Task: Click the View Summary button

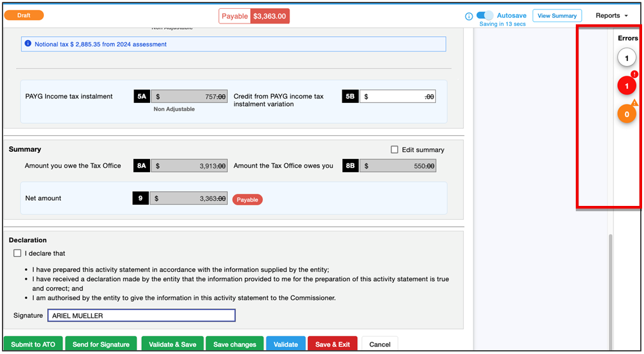Action: (x=557, y=16)
